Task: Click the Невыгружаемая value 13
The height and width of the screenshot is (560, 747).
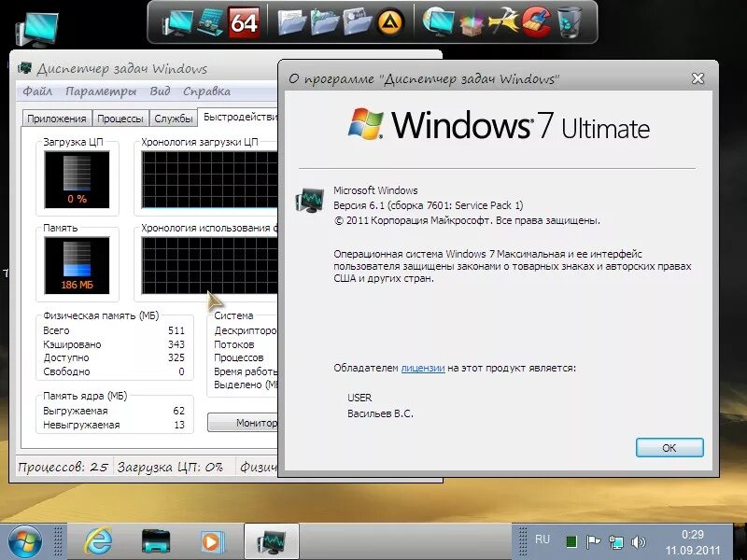Action: pos(179,425)
